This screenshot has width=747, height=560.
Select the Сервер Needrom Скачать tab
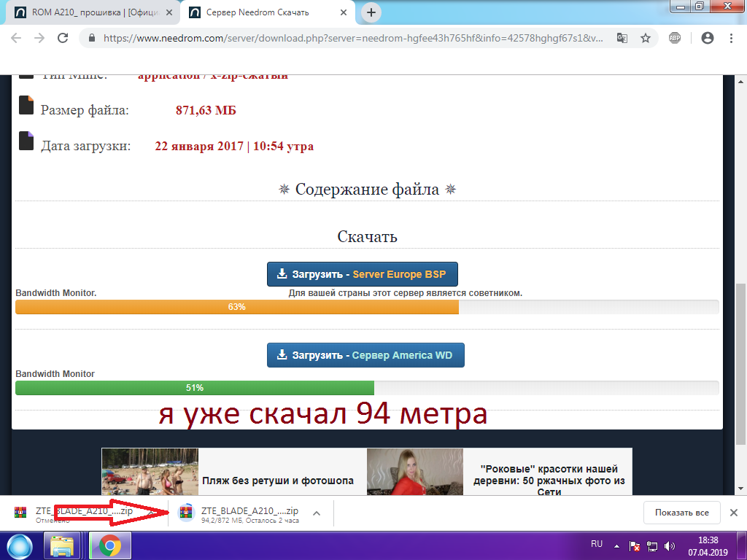point(263,12)
